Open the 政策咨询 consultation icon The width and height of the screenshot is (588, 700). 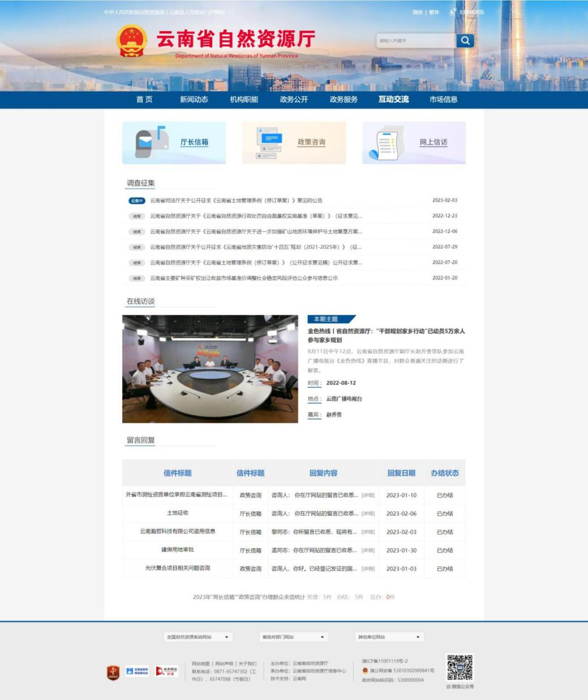269,143
